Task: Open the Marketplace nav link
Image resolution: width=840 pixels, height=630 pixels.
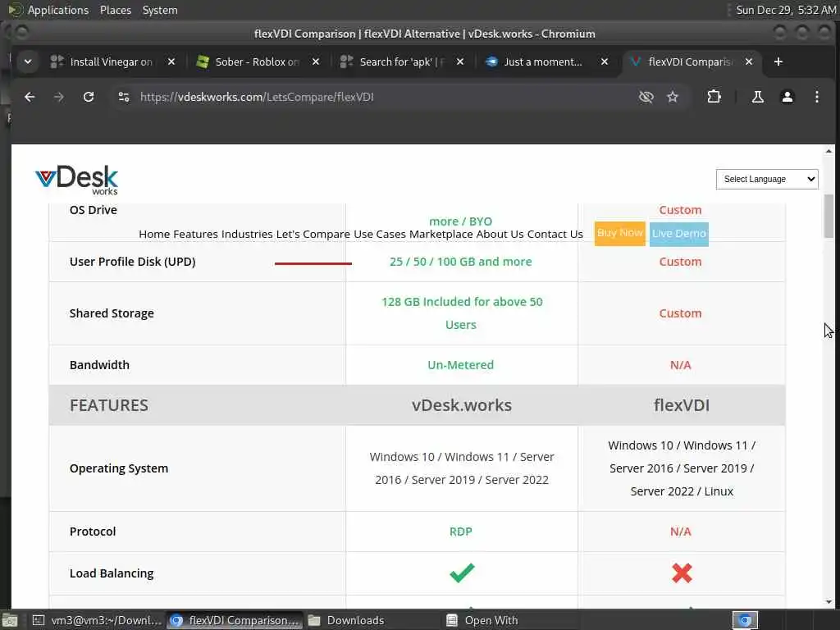Action: 441,234
